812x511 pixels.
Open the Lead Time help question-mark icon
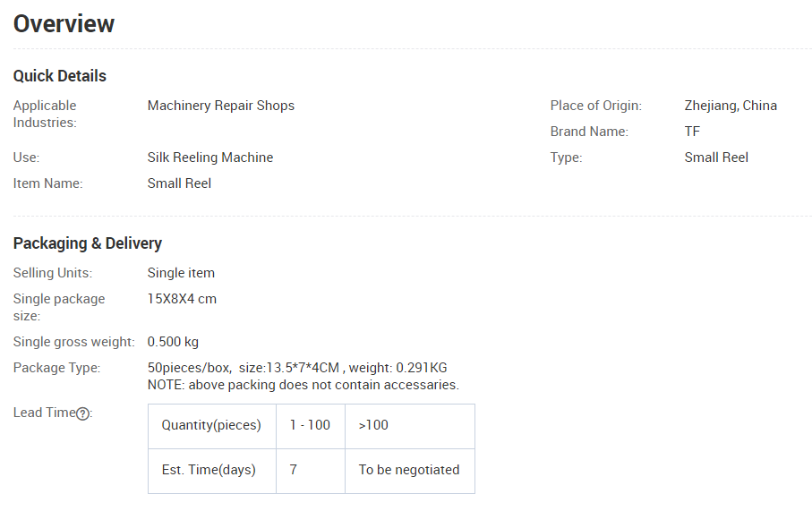point(83,413)
